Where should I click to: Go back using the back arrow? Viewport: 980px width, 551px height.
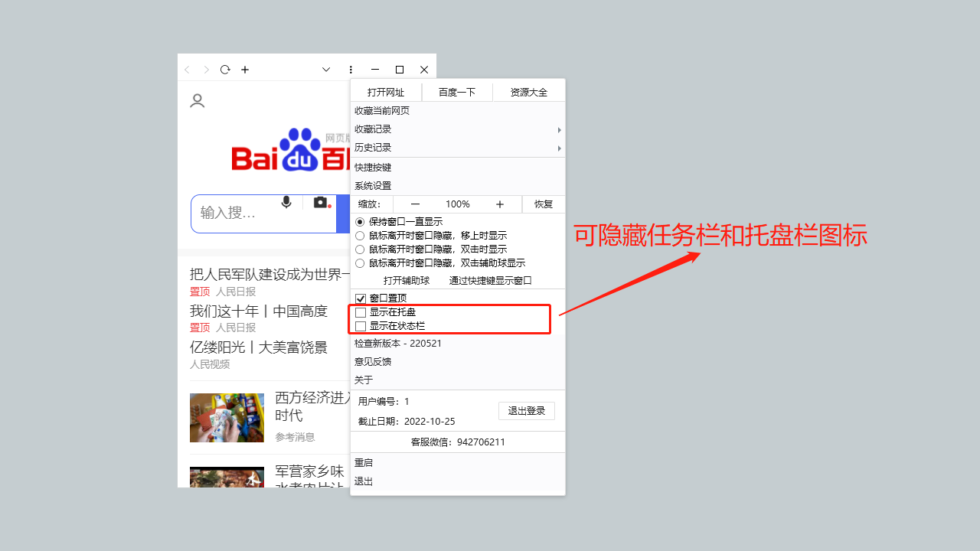click(x=187, y=69)
